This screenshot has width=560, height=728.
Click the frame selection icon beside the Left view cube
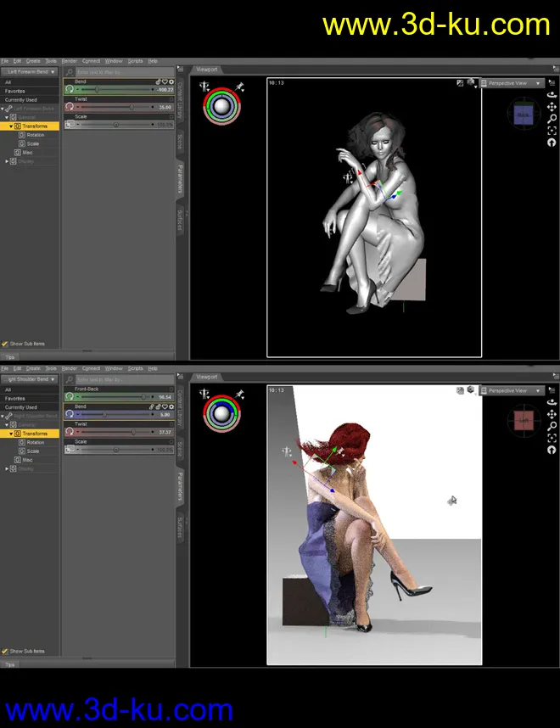[x=552, y=438]
